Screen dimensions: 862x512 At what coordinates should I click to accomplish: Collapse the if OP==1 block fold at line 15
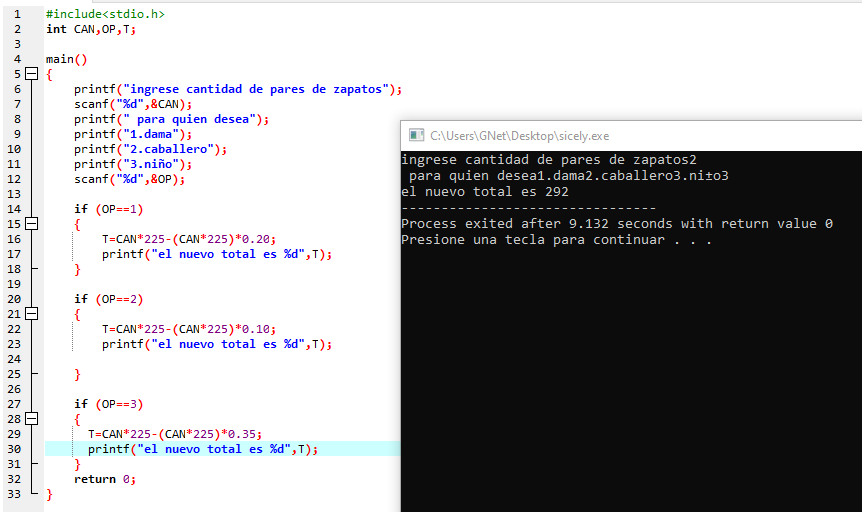(x=32, y=224)
